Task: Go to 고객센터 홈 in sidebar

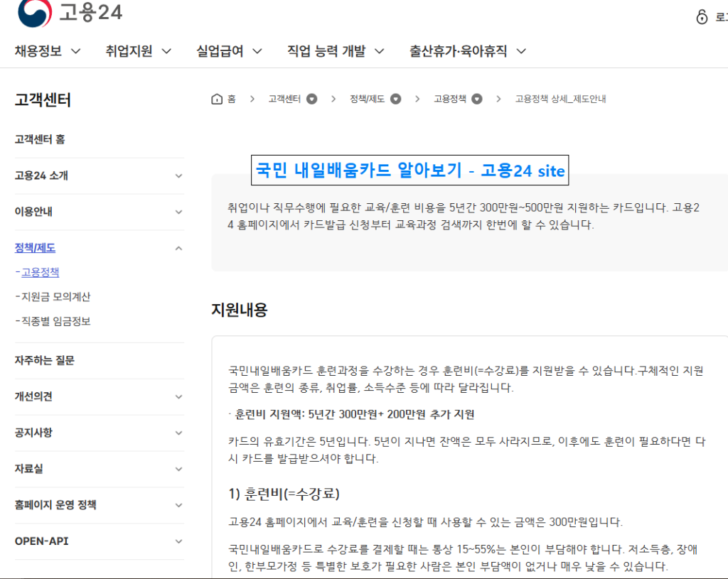Action: point(40,139)
